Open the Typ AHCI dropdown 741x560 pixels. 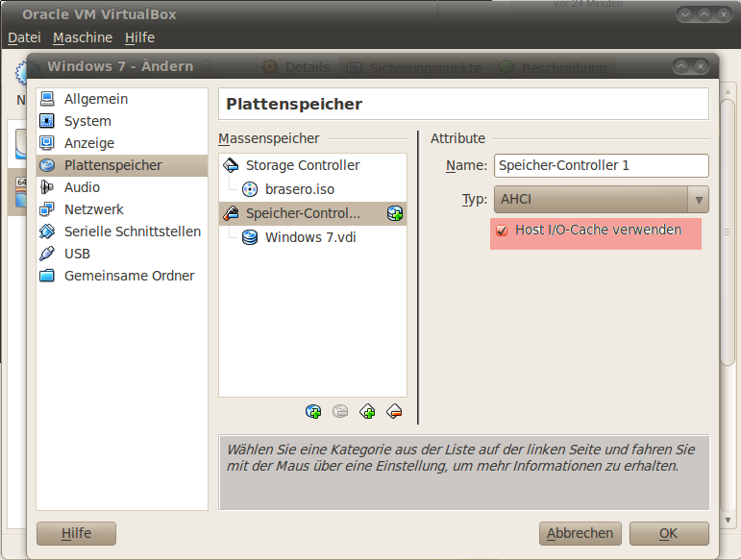(601, 199)
